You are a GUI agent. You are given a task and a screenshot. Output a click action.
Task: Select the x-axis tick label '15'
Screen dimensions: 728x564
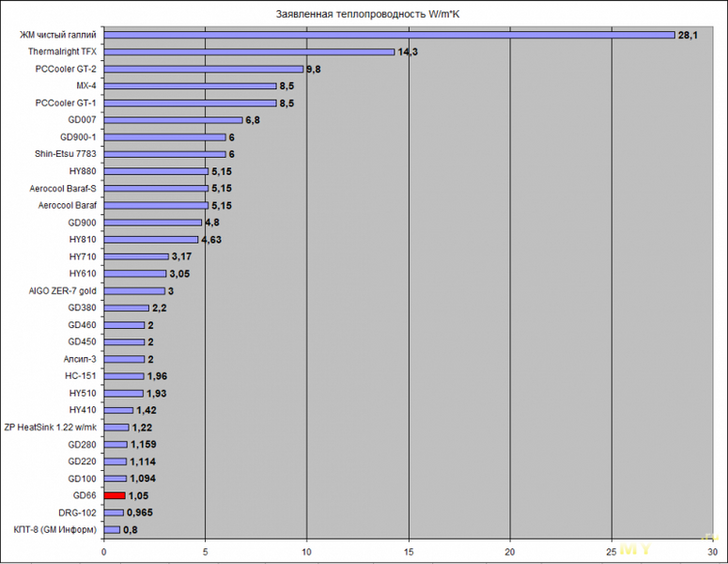(409, 552)
